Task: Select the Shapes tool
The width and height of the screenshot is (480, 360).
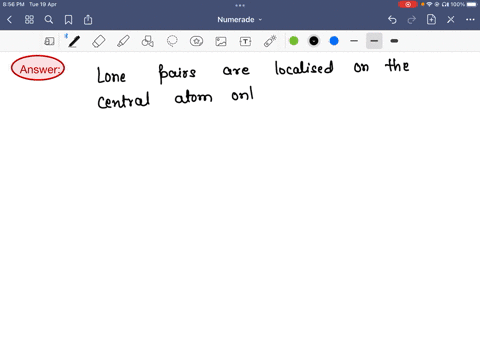Action: (147, 41)
